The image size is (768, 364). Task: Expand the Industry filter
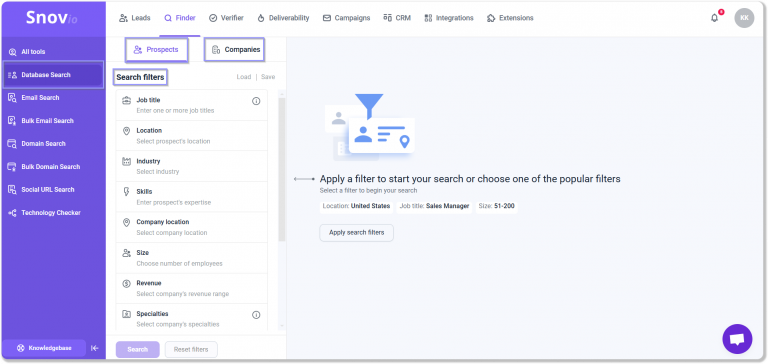click(x=192, y=166)
